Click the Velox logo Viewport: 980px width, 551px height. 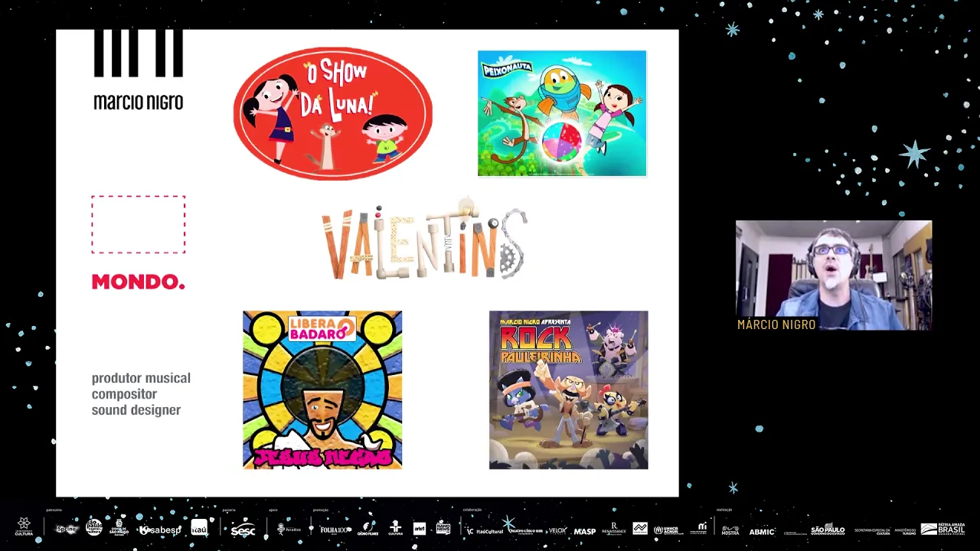tap(557, 530)
